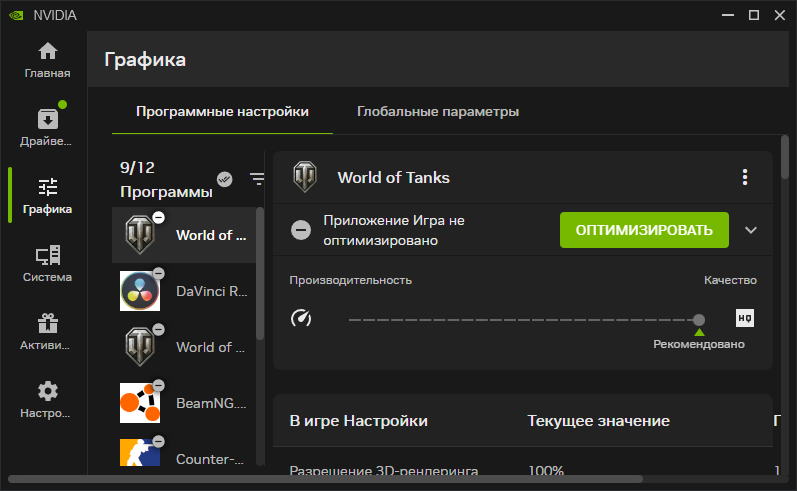Viewport: 797px width, 491px height.
Task: Select the second World of Tanks entry
Action: pos(184,347)
